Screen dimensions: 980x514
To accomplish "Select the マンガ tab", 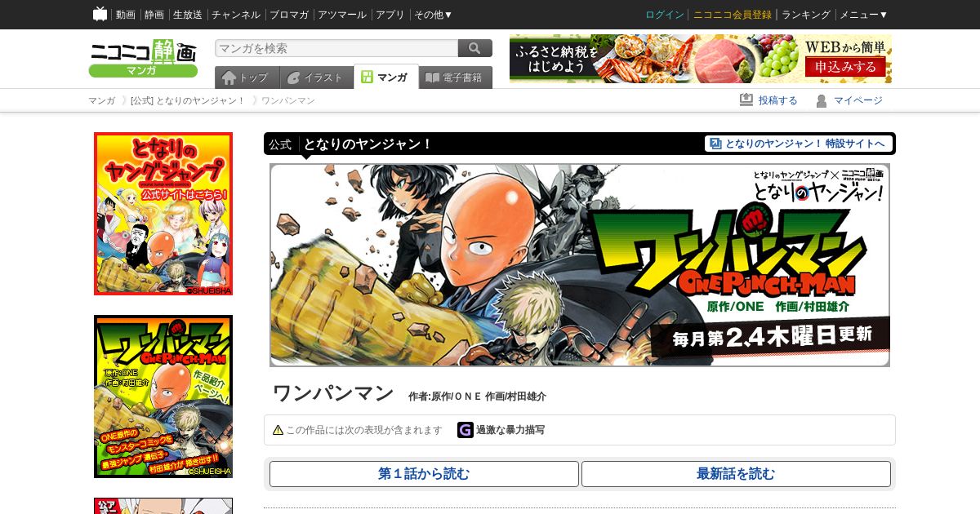I will click(x=385, y=77).
